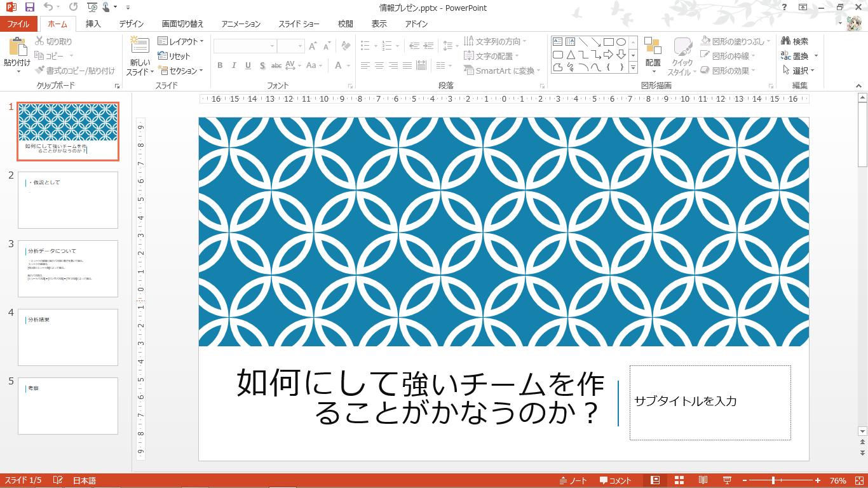This screenshot has width=868, height=488.
Task: Start Slide Show from status bar icon
Action: point(727,480)
